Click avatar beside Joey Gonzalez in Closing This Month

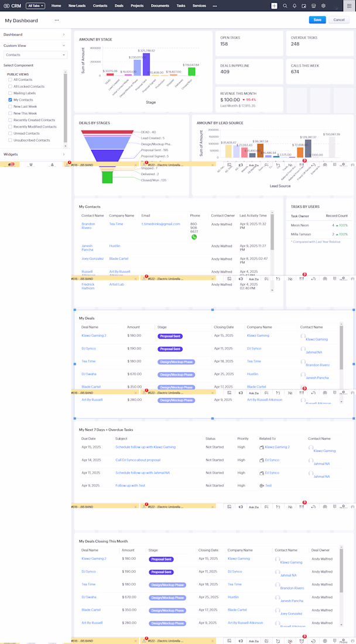(278, 610)
